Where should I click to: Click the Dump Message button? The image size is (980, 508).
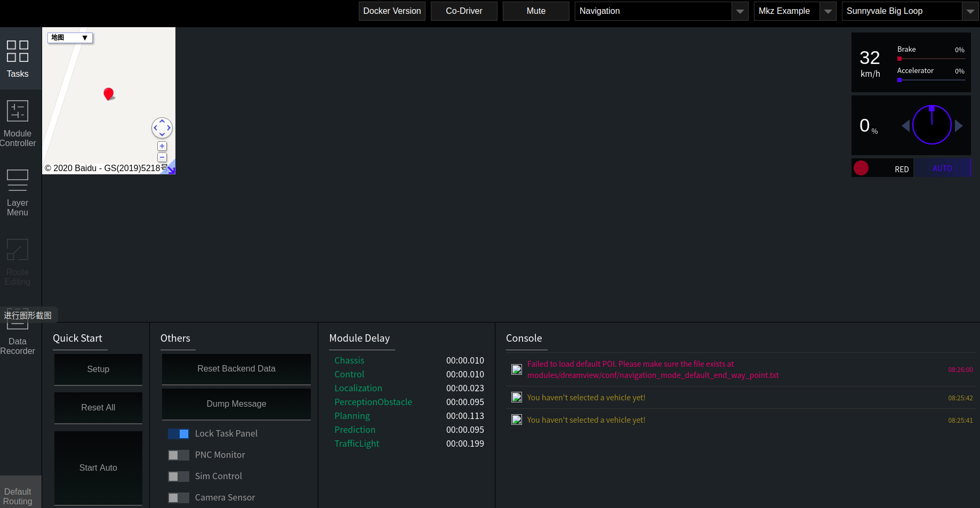pos(236,404)
